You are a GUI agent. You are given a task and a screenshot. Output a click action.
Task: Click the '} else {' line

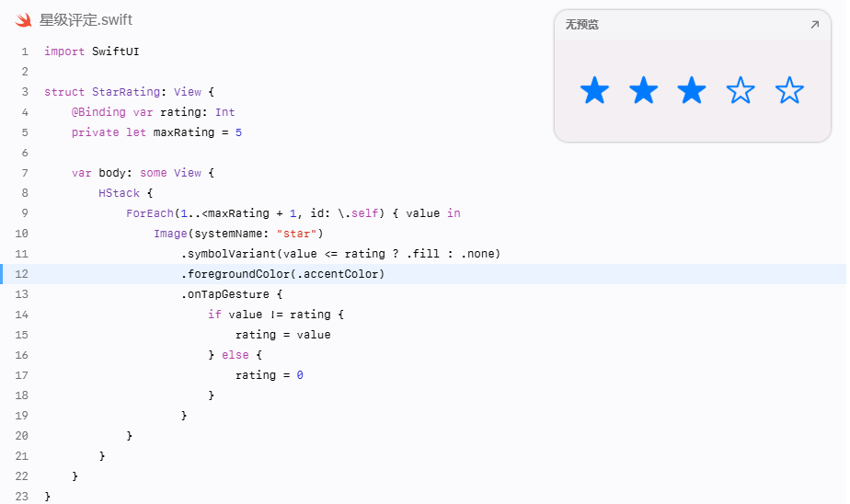click(235, 355)
